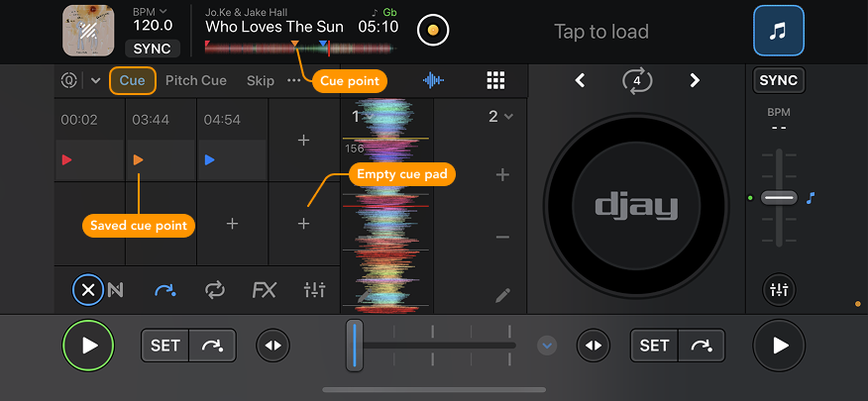Select the waveform view icon

[x=434, y=81]
